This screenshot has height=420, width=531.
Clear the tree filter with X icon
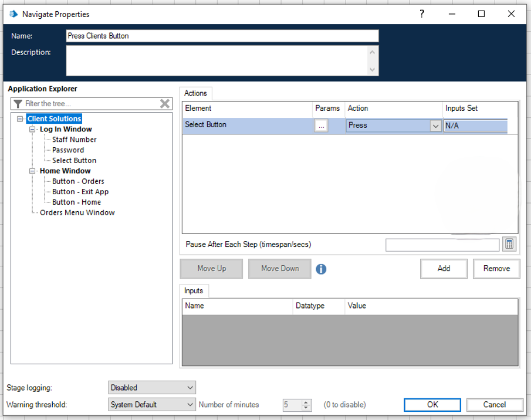pos(165,104)
